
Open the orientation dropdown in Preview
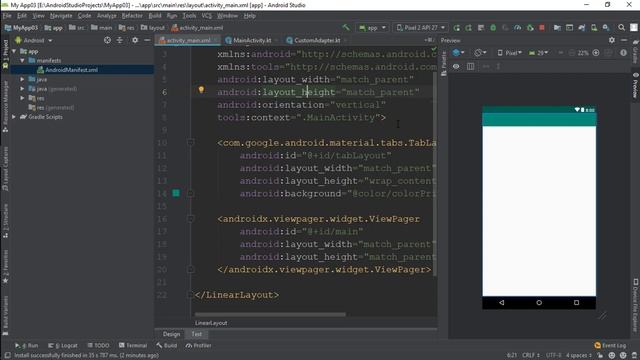[480, 53]
